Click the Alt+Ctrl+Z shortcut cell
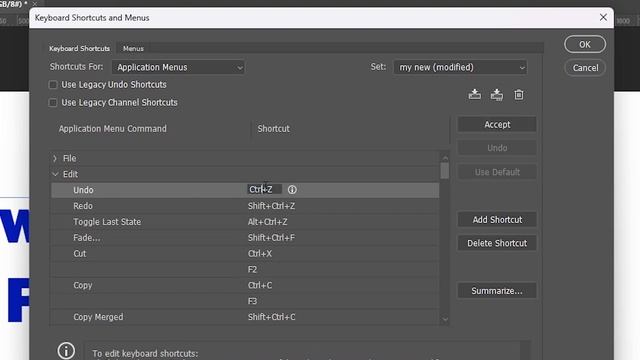This screenshot has height=360, width=640. tap(267, 222)
